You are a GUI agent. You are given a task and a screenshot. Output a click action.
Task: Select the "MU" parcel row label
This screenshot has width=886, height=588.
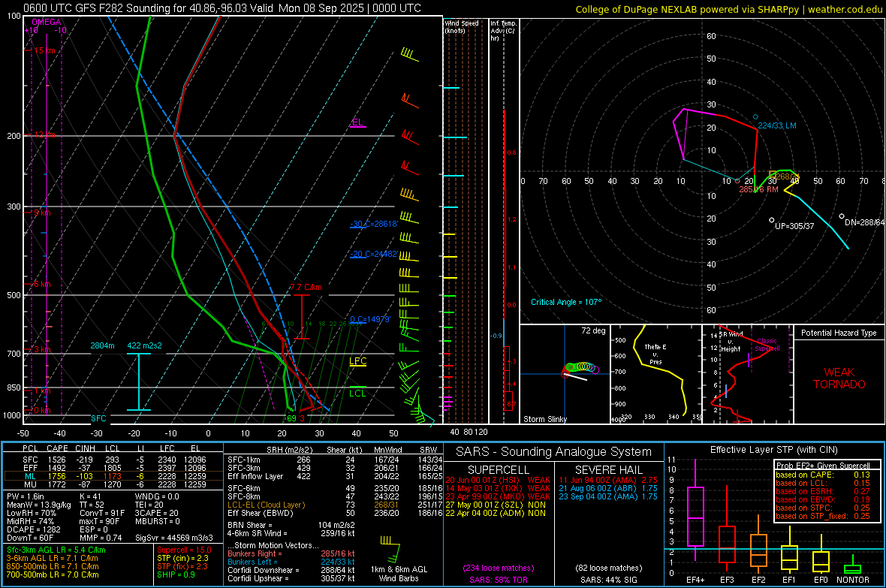click(30, 484)
